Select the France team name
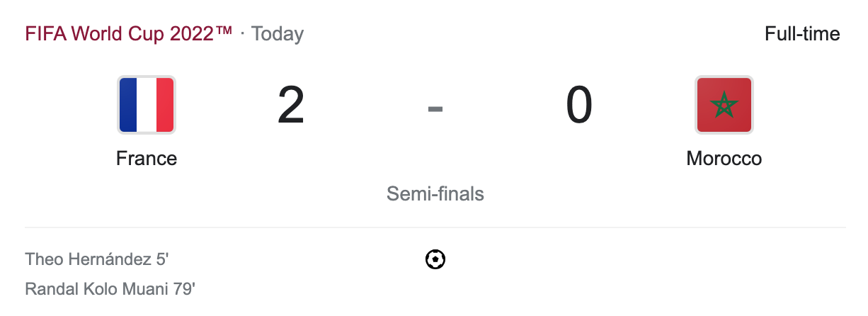This screenshot has height=316, width=868. [147, 158]
